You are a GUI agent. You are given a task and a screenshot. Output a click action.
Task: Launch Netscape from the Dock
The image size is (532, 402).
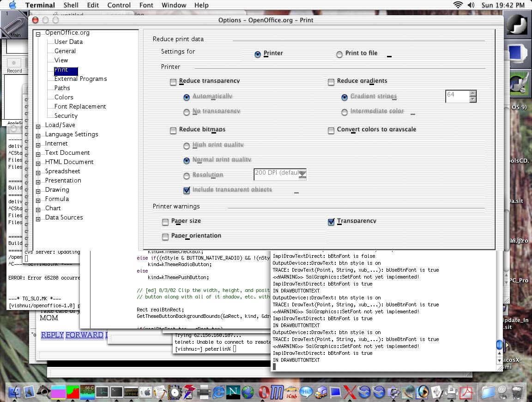(x=233, y=392)
